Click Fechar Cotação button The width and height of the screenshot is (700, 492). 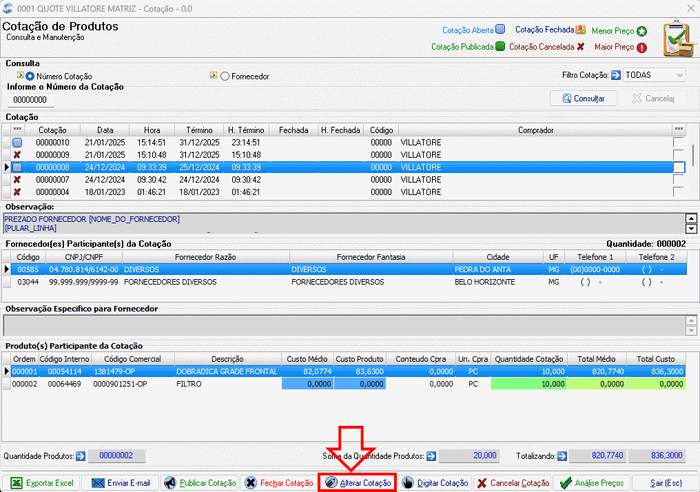[279, 483]
